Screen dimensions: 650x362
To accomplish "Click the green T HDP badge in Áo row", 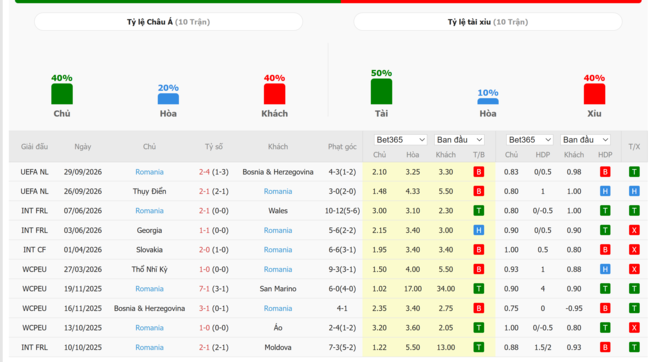I will [605, 328].
